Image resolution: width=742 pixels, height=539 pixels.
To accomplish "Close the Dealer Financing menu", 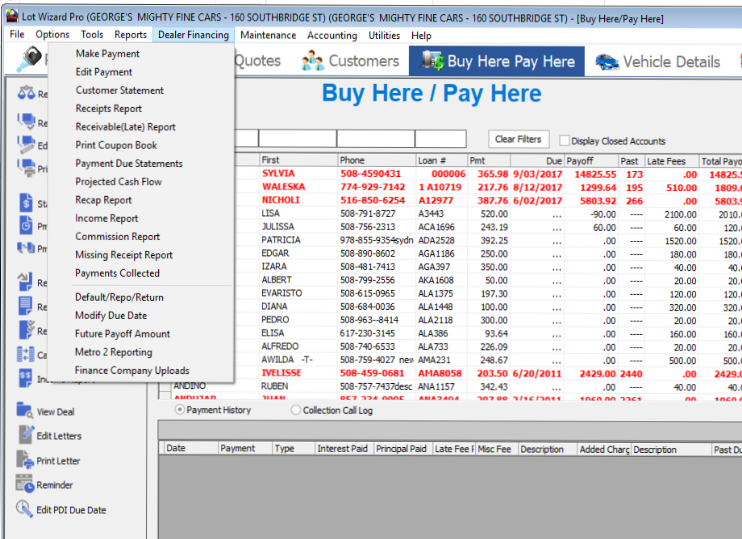I will 193,35.
